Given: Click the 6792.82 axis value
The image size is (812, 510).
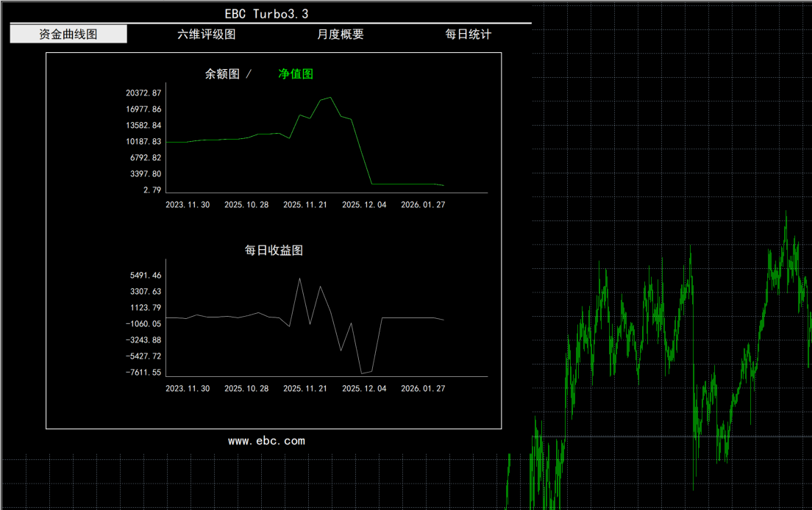Looking at the screenshot, I should click(x=146, y=158).
